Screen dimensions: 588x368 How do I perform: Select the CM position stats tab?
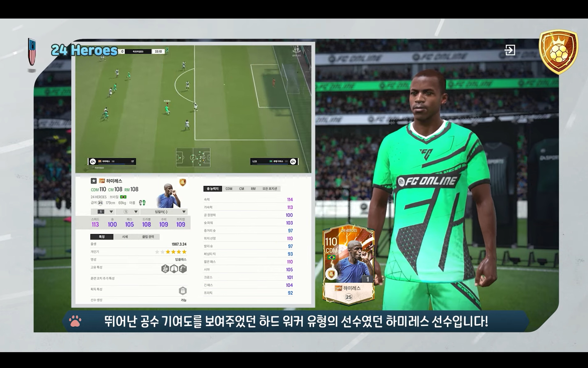pyautogui.click(x=242, y=189)
